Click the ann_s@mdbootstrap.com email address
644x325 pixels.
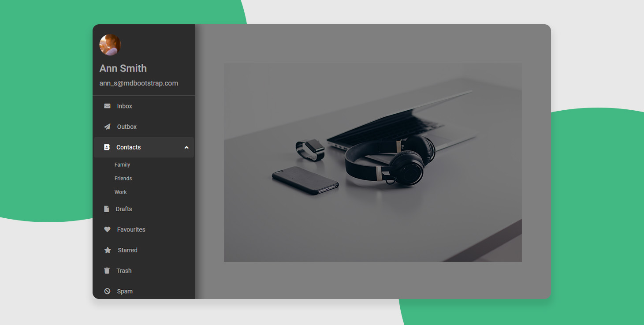(x=139, y=83)
